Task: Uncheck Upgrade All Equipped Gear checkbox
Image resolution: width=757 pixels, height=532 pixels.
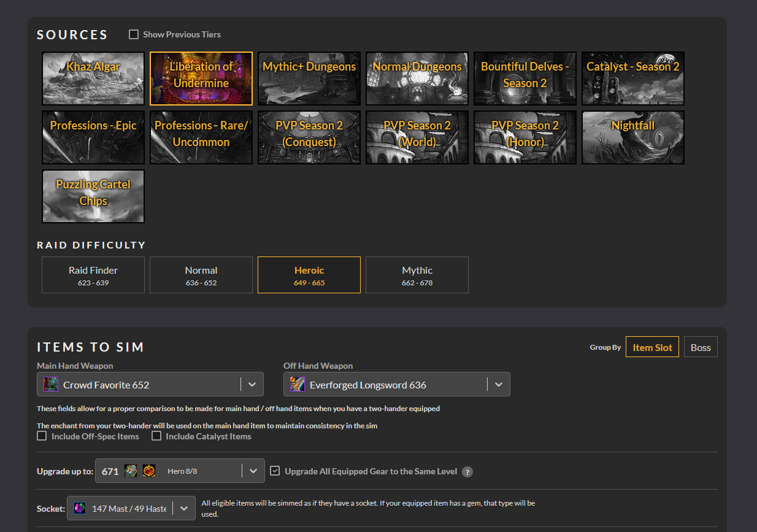Action: coord(275,471)
